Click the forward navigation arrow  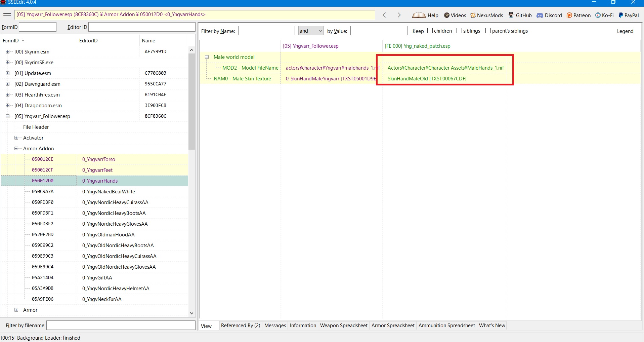[399, 15]
